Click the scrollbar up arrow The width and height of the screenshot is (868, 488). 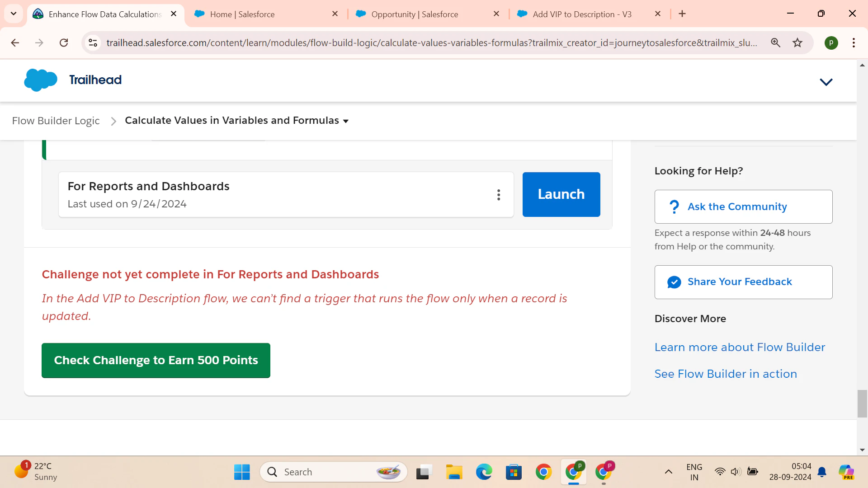pyautogui.click(x=862, y=65)
